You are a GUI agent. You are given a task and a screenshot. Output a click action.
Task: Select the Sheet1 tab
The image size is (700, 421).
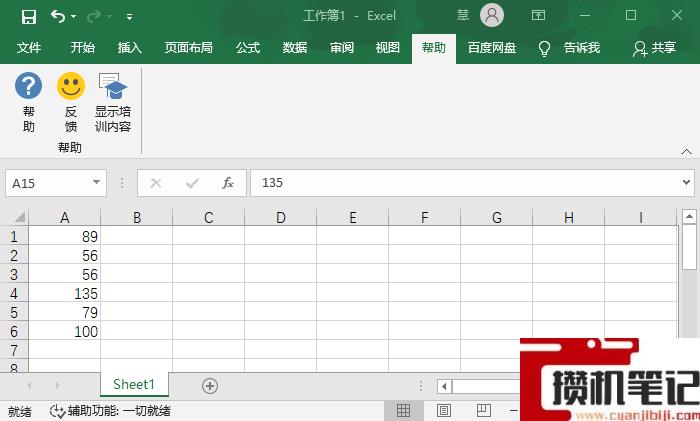tap(134, 384)
